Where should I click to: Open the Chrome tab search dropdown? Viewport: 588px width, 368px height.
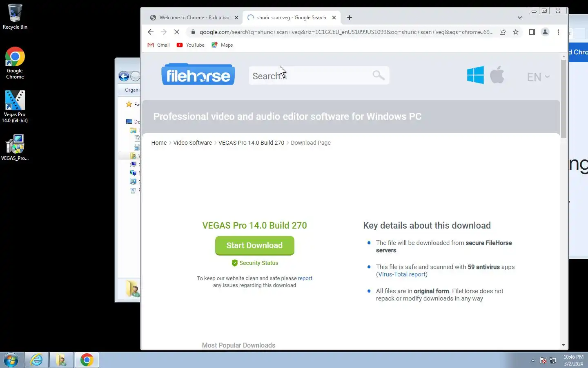(519, 18)
